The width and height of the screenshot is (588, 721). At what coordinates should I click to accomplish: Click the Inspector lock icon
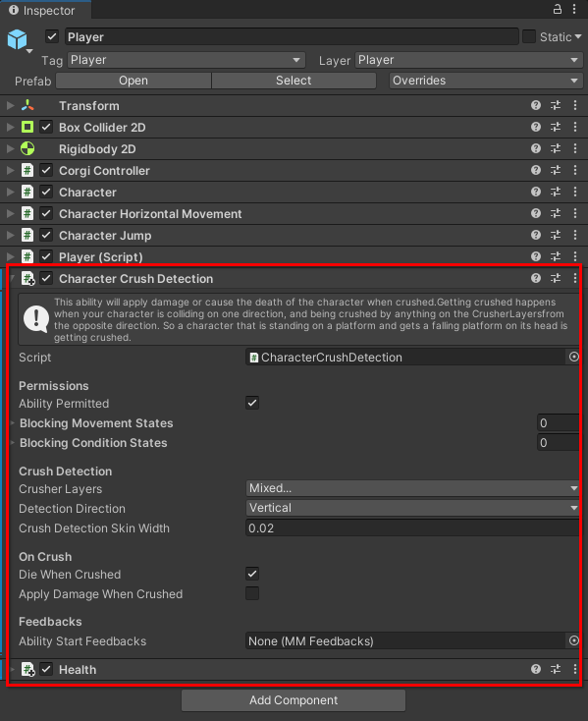tap(557, 9)
